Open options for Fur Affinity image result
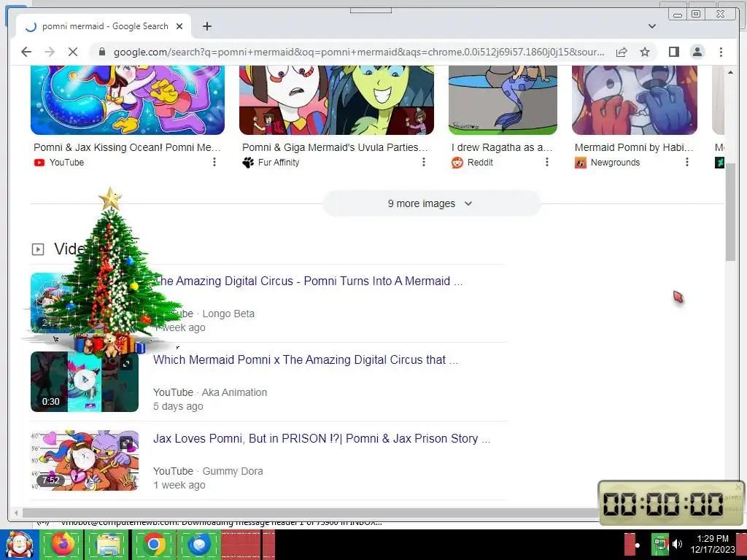Viewport: 747px width, 560px height. point(424,163)
